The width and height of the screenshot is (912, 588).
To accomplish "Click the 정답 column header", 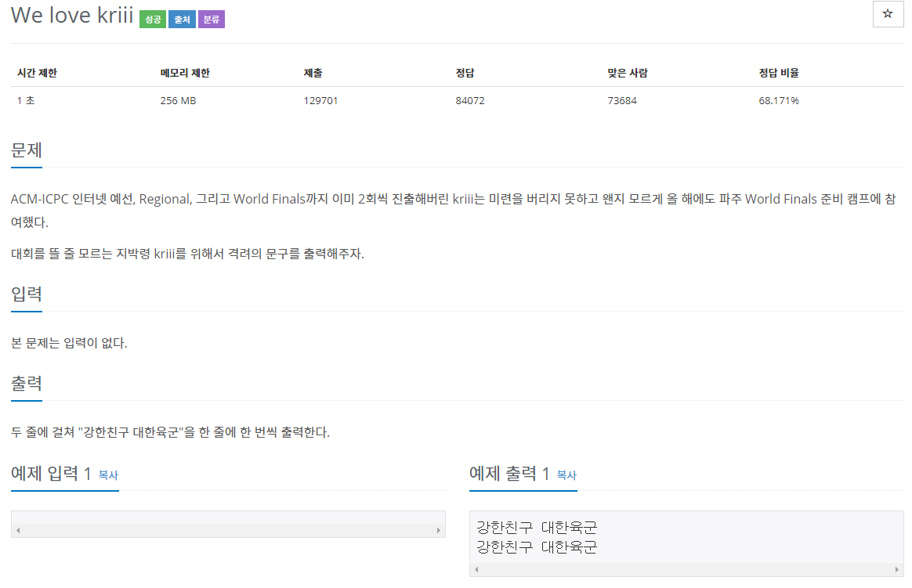I will click(x=465, y=73).
